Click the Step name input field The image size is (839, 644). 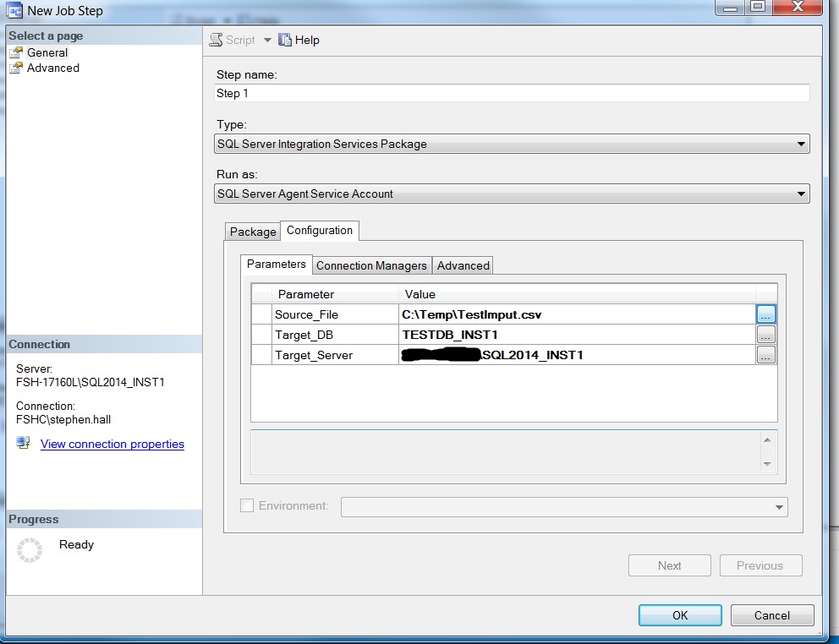tap(512, 94)
